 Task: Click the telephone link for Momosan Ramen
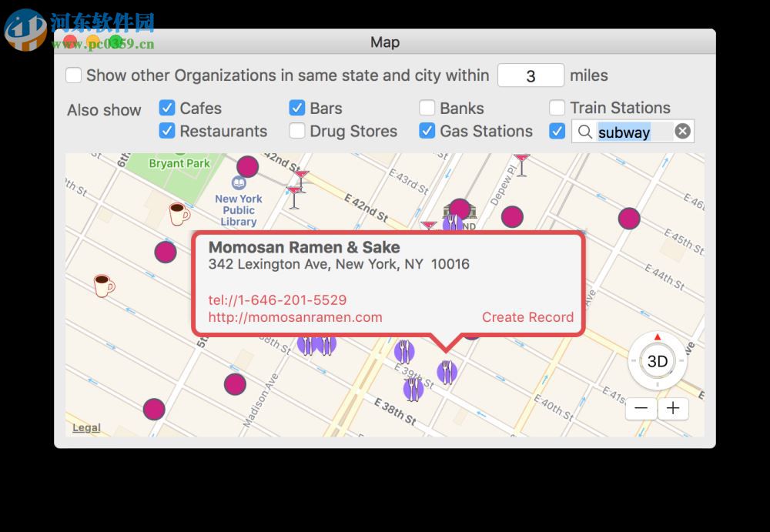tap(277, 299)
